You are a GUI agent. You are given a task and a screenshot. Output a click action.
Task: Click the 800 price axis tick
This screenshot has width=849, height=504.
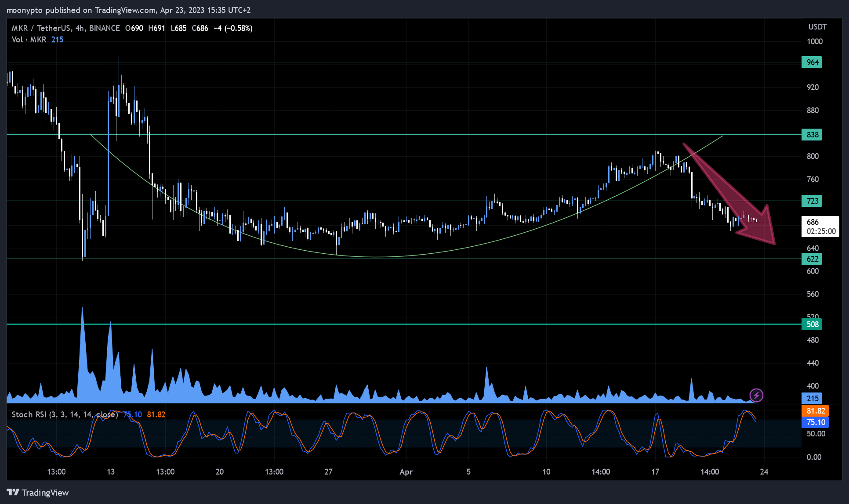pyautogui.click(x=813, y=156)
